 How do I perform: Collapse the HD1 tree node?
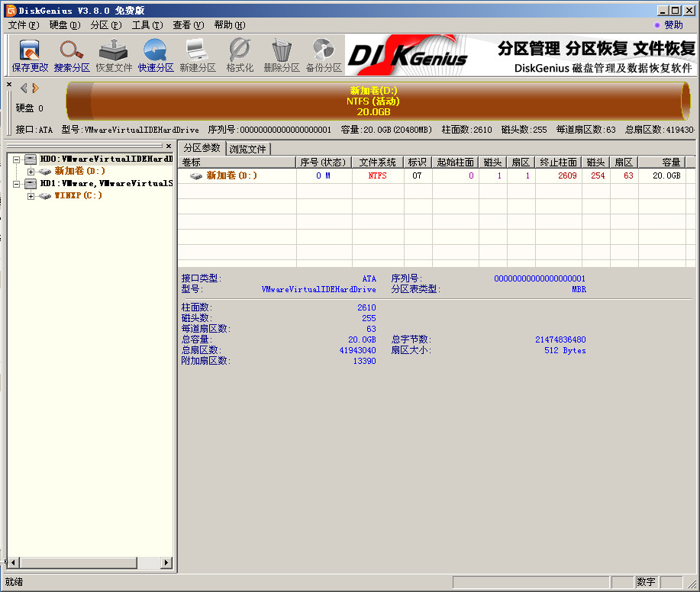(17, 184)
